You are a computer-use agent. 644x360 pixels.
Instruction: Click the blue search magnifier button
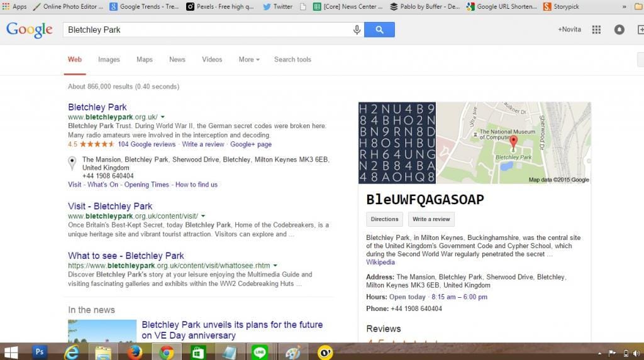tap(379, 30)
